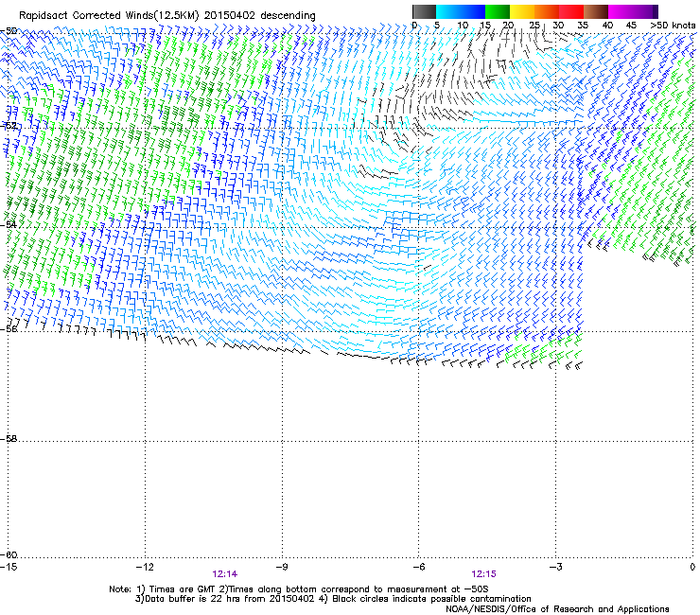Click the dark purple >50 knots legend end

tap(655, 11)
